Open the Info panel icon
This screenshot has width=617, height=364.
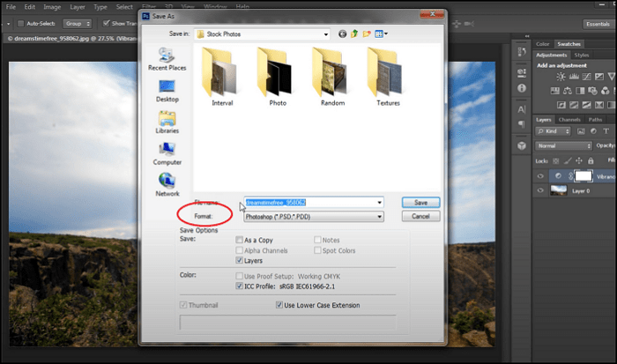coord(522,88)
